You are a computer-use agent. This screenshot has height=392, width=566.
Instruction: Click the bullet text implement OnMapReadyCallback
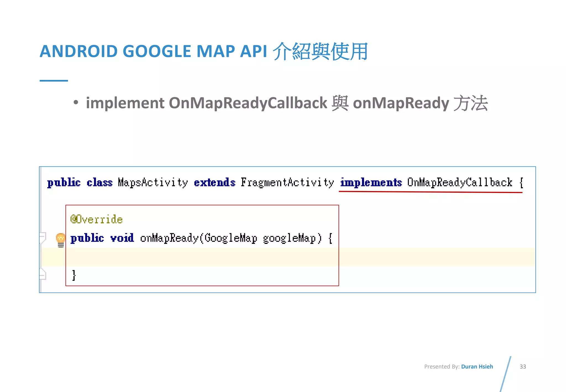(x=206, y=103)
